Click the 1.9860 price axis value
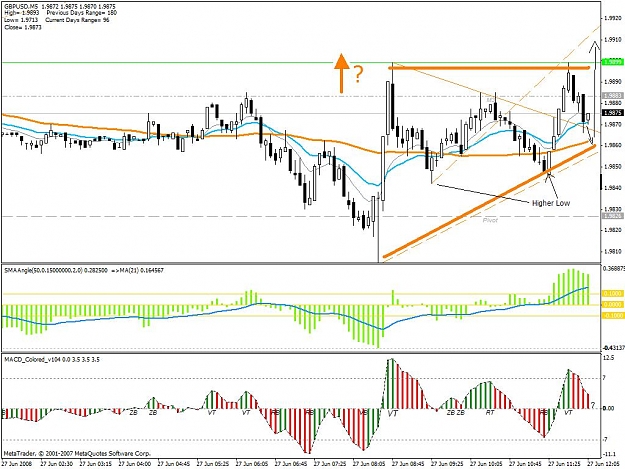This screenshot has height=469, width=625. click(613, 145)
